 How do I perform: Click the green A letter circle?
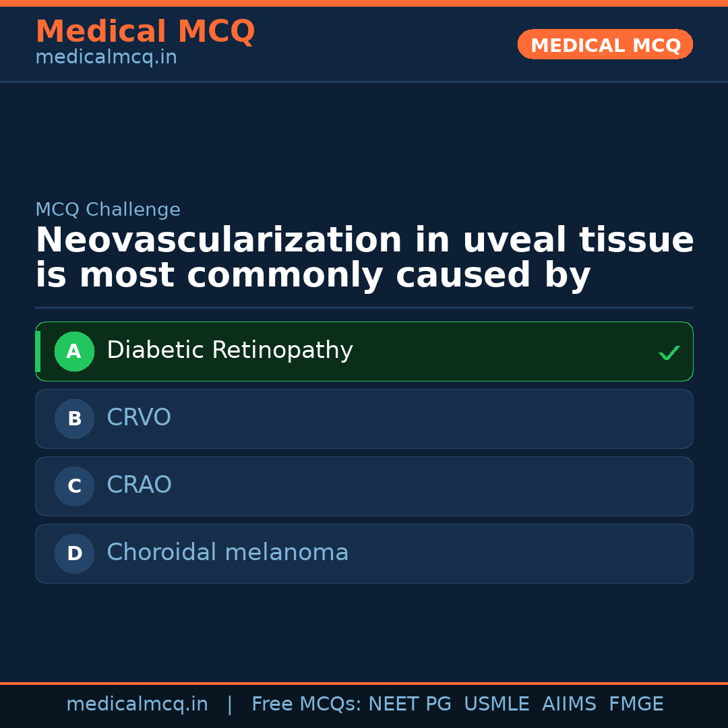[74, 351]
